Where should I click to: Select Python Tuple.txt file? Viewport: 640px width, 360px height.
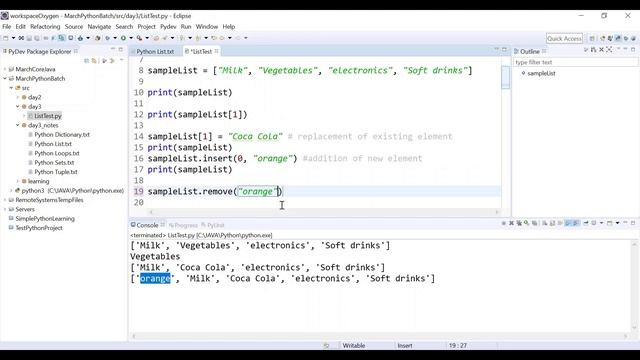point(56,172)
